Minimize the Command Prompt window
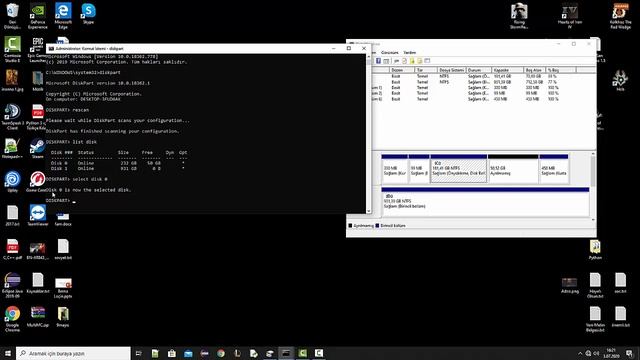The image size is (640, 360). tap(334, 48)
